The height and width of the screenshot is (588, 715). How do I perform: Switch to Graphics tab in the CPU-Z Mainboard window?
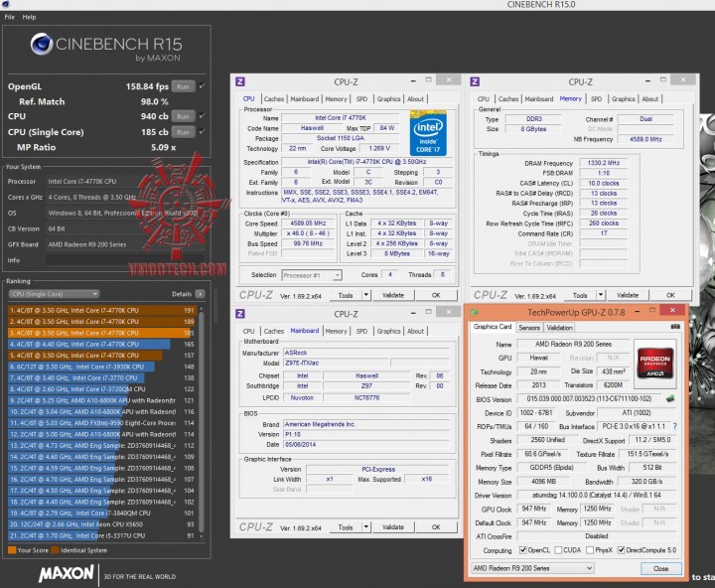(x=388, y=331)
